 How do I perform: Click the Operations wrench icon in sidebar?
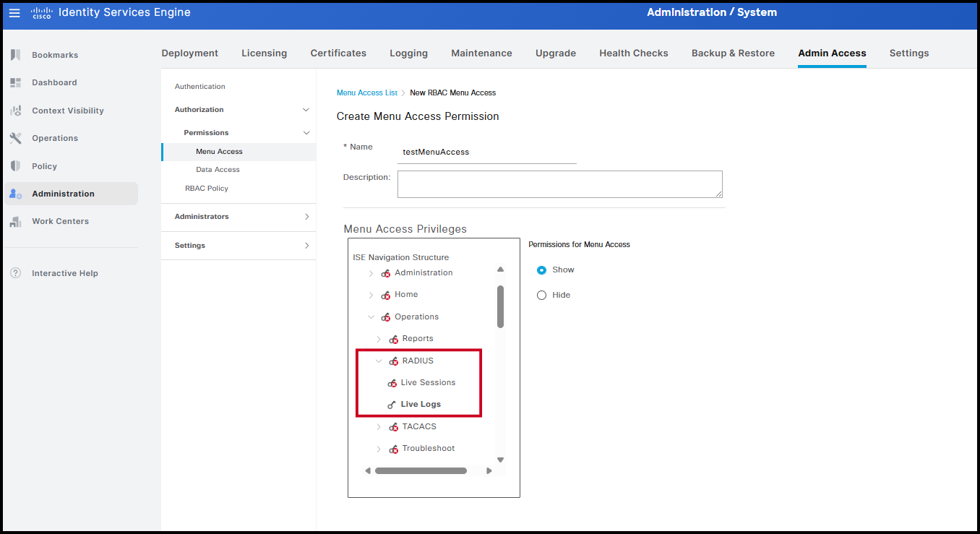coord(16,138)
